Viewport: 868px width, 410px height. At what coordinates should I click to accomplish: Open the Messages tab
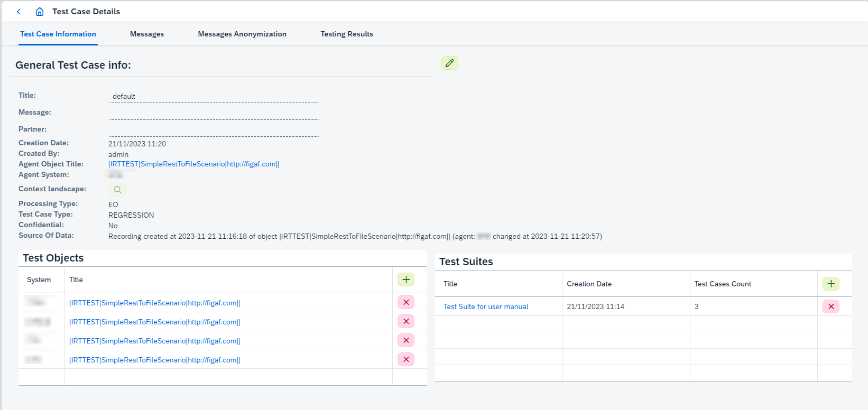(x=147, y=34)
